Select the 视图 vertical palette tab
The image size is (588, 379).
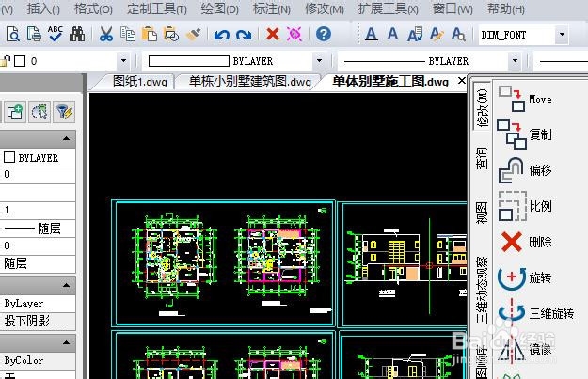point(483,213)
